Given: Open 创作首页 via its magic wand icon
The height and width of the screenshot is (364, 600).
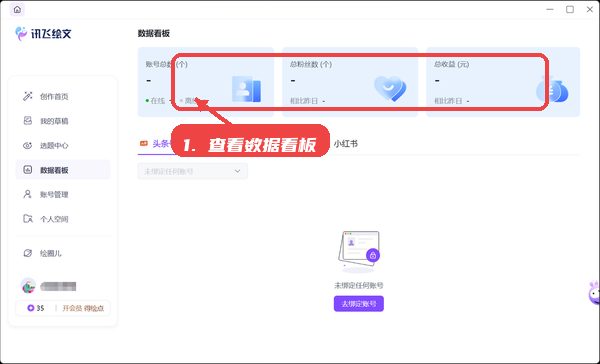Looking at the screenshot, I should (x=28, y=96).
